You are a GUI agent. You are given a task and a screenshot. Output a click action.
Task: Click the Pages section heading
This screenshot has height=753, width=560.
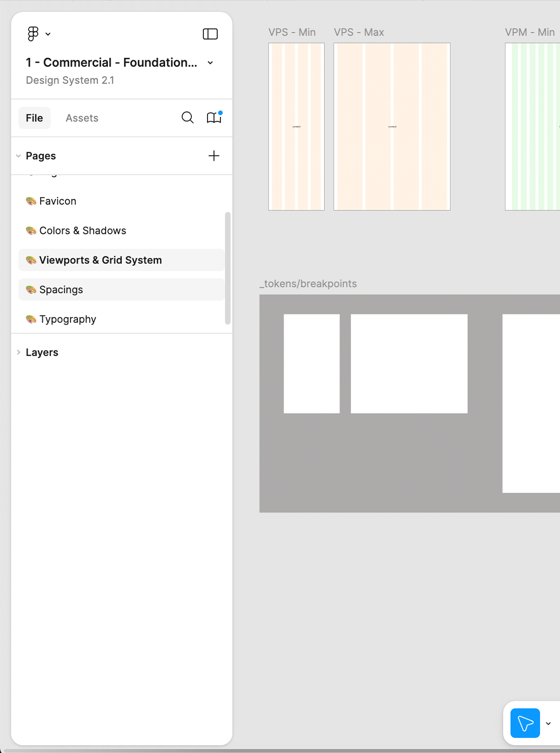tap(41, 156)
